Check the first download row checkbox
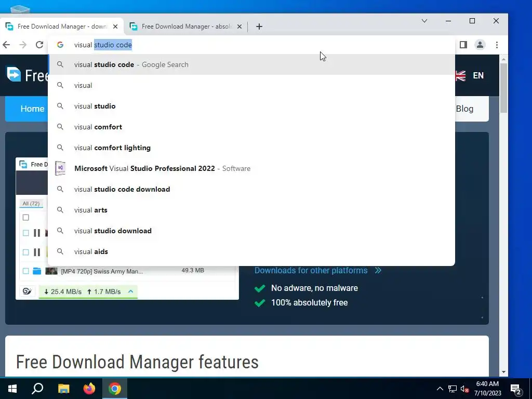Screen dimensions: 532x399 click(26, 233)
